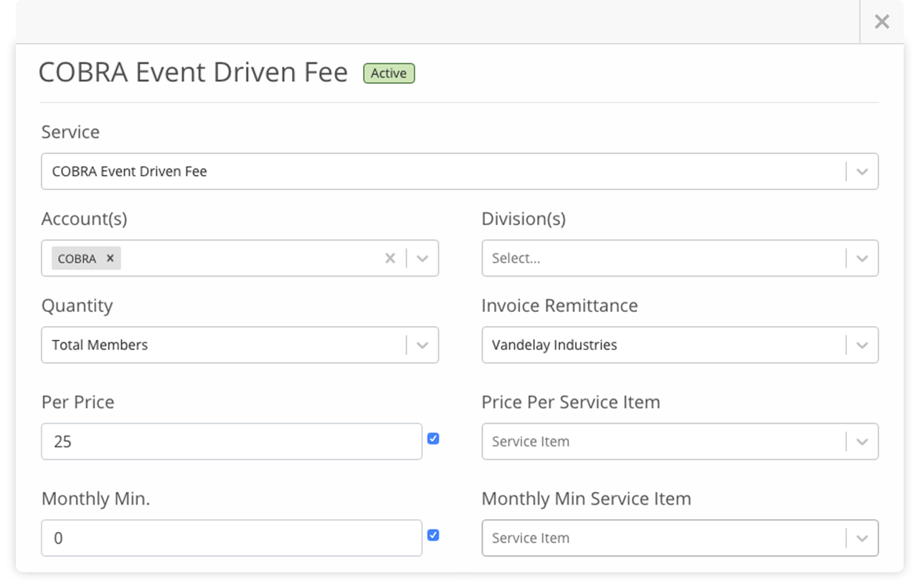Click the Per Price input field
Viewport: 918px width, 588px height.
coord(232,442)
